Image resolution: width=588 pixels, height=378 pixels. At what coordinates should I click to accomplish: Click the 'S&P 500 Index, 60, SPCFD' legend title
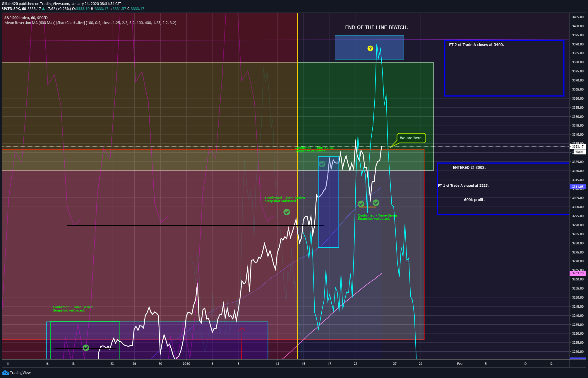(x=26, y=18)
